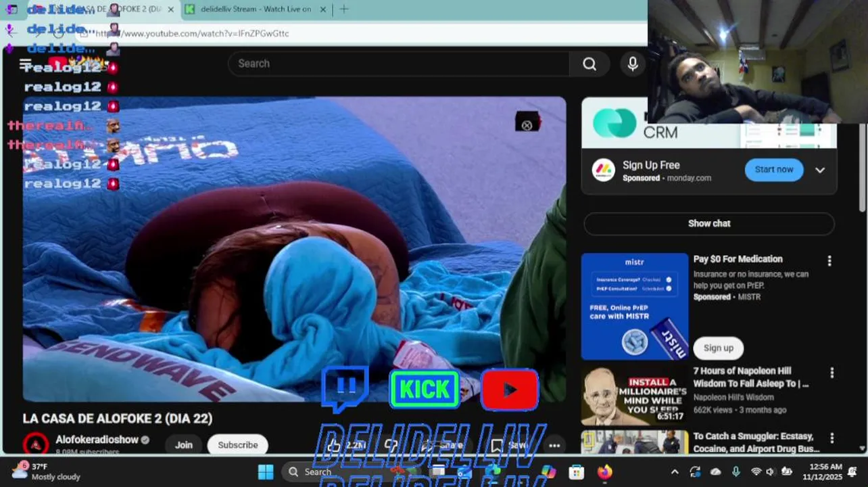The width and height of the screenshot is (868, 487).
Task: Click the LA CASA DE ALOFOKE 2 video player
Action: point(295,249)
